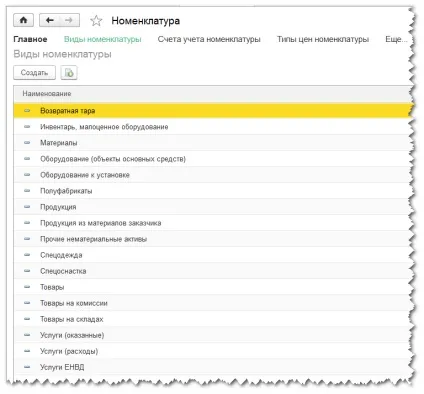The width and height of the screenshot is (424, 394).
Task: Click the row icon beside Продукция
Action: 27,207
